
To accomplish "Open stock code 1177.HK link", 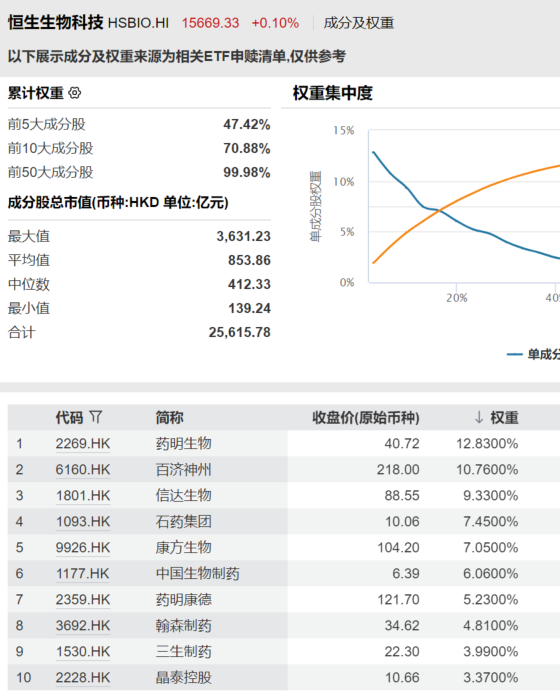I will pos(83,574).
